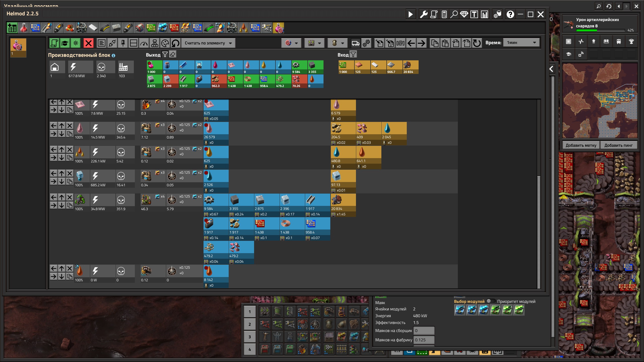
Task: Select the red science flask tab
Action: [24, 28]
